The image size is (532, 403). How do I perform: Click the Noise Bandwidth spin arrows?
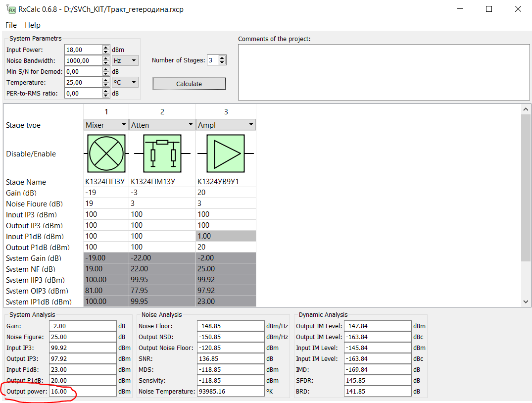click(x=106, y=61)
